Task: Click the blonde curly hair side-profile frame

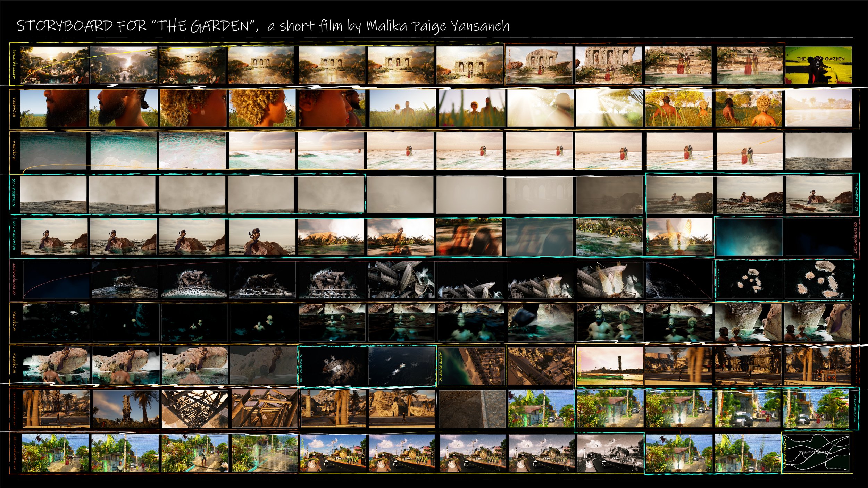Action: [x=262, y=108]
